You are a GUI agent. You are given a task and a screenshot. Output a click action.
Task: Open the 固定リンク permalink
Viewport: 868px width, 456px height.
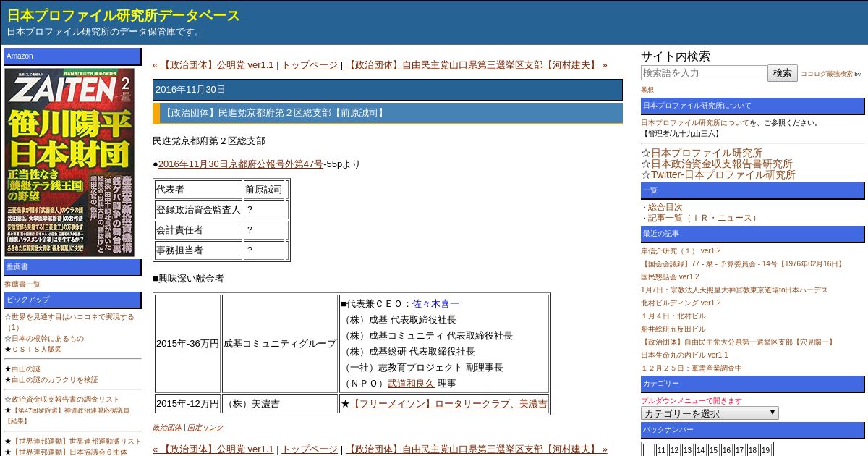(x=205, y=428)
